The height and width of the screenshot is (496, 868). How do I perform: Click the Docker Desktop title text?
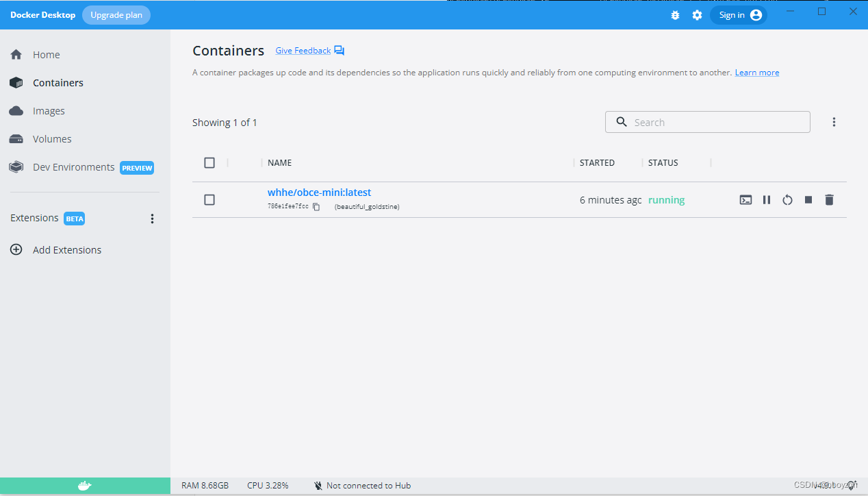tap(43, 15)
